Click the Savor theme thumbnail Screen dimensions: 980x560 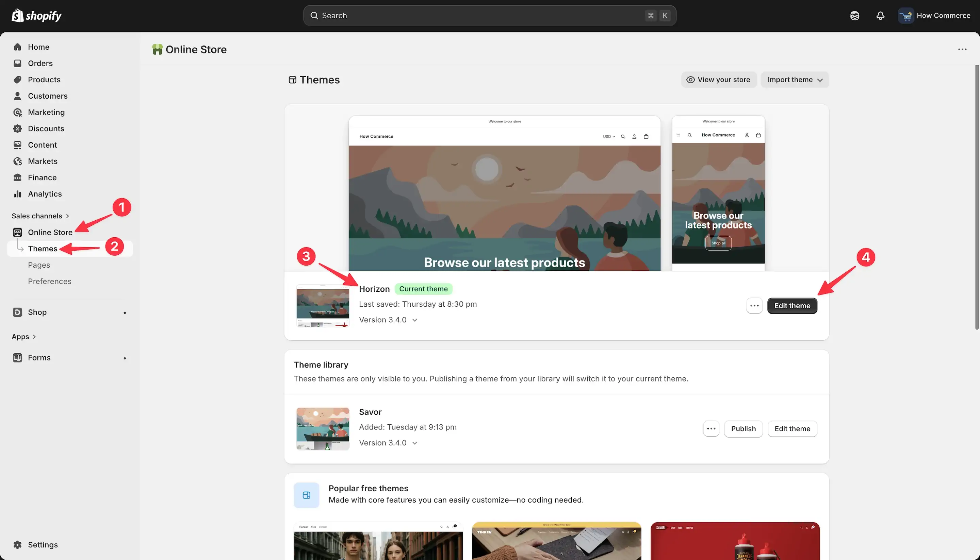coord(323,428)
